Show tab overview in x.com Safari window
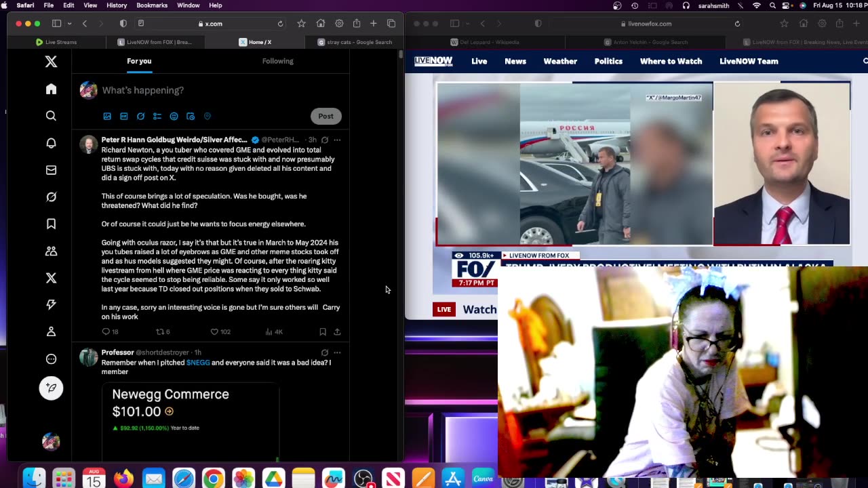 [391, 24]
